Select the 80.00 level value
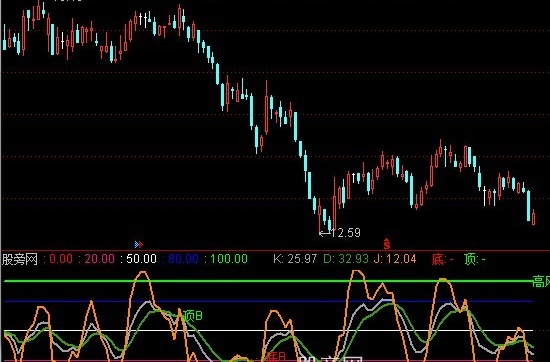This screenshot has height=362, width=550. [183, 259]
